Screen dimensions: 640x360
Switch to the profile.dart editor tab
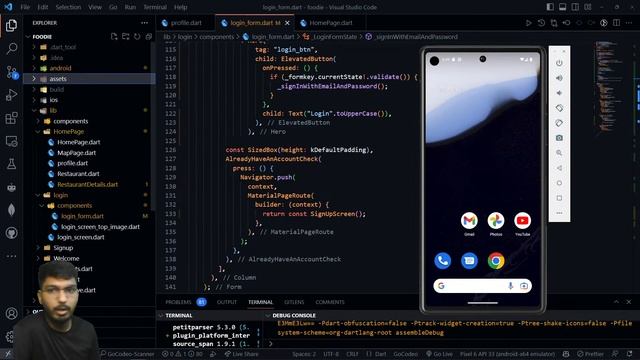(186, 23)
